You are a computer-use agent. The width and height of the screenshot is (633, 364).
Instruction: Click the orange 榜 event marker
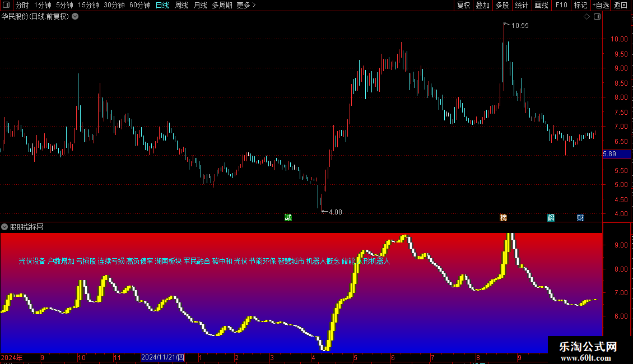[x=504, y=218]
